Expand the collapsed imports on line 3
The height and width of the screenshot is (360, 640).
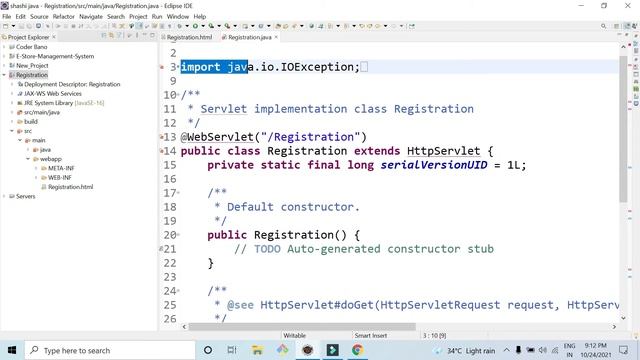pos(178,67)
